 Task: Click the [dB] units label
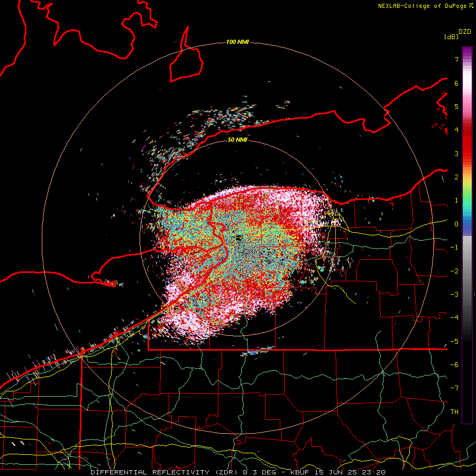[x=452, y=37]
